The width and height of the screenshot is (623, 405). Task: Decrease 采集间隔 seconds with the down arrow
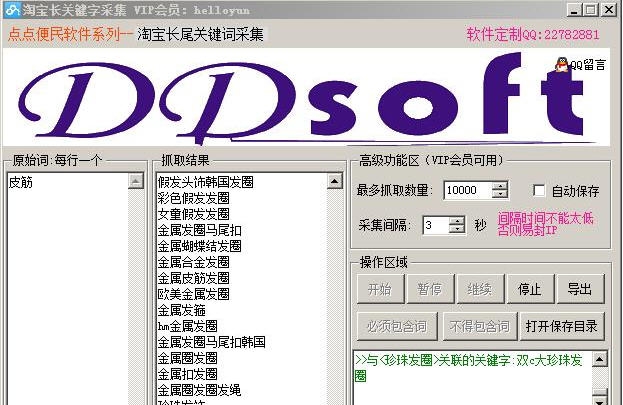pos(457,229)
